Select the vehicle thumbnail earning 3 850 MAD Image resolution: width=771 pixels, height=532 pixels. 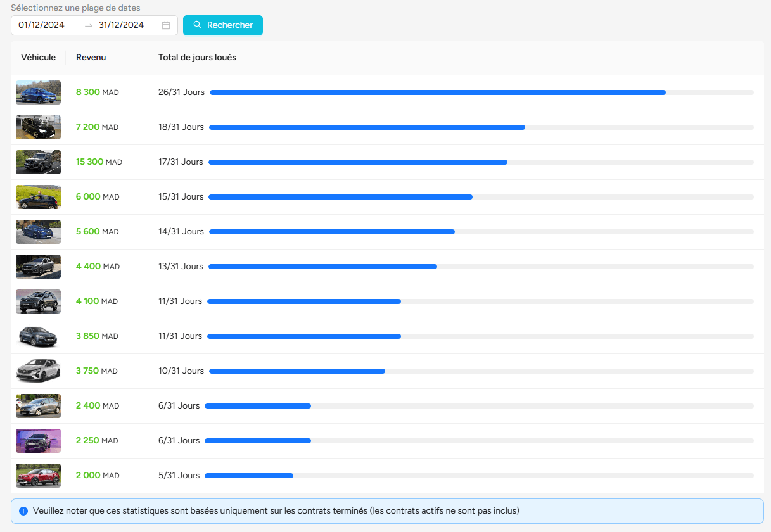38,336
